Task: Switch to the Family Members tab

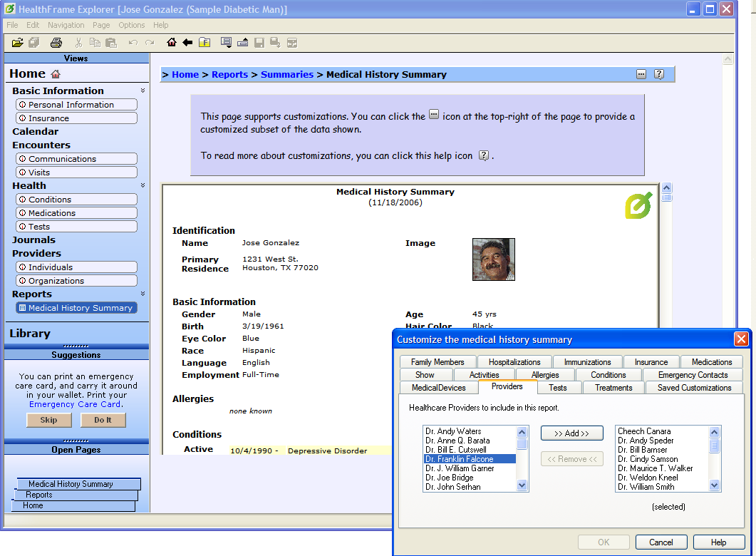Action: (437, 361)
